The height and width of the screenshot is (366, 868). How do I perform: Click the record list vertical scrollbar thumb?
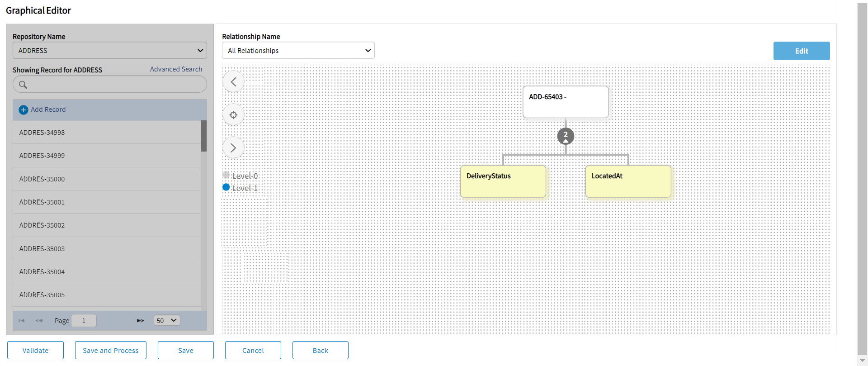(x=203, y=136)
